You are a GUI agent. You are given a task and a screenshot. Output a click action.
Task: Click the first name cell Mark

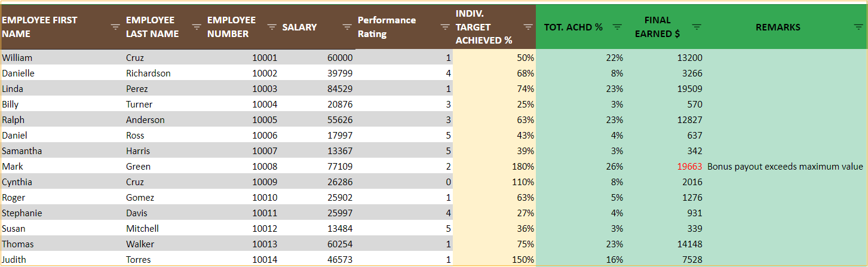(62, 167)
